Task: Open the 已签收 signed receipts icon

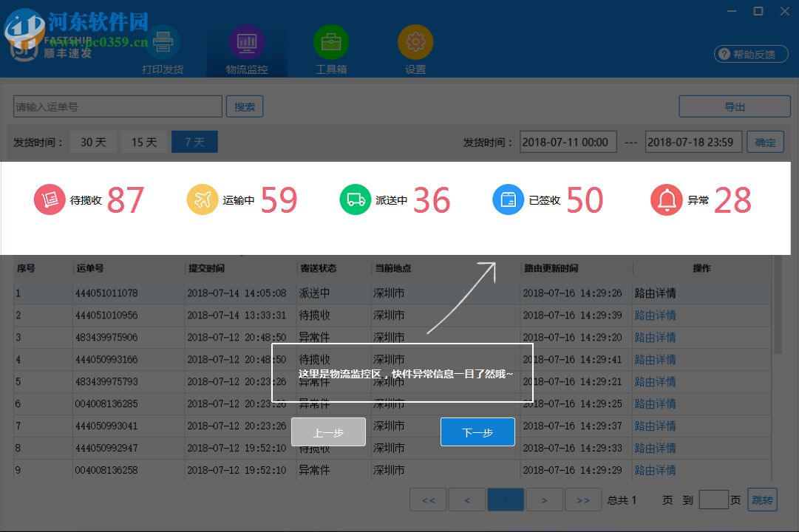Action: [x=508, y=199]
